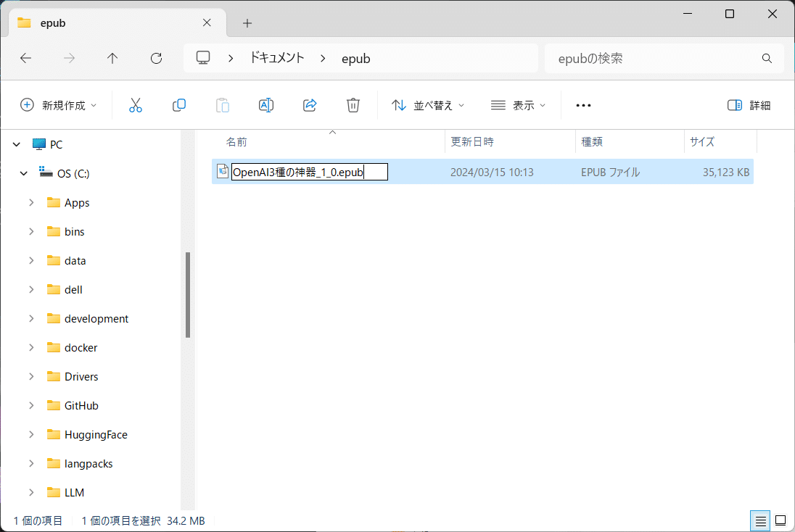Select the GitHub folder in tree
Screen dimensions: 795x532
pos(73,405)
